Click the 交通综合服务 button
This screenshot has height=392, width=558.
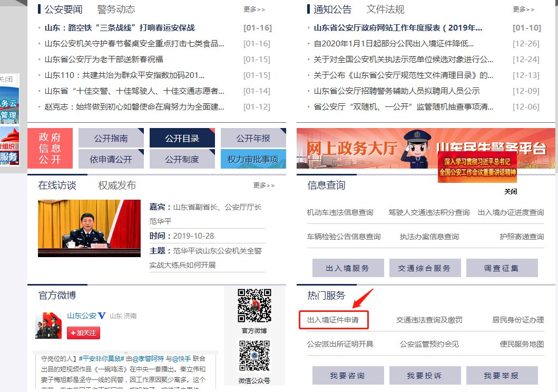tap(425, 268)
